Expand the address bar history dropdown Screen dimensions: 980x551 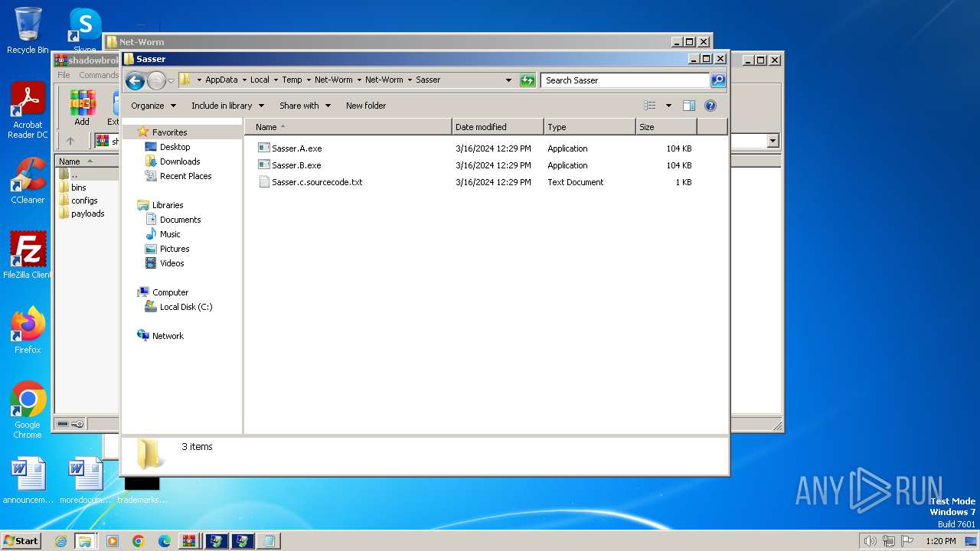click(508, 80)
